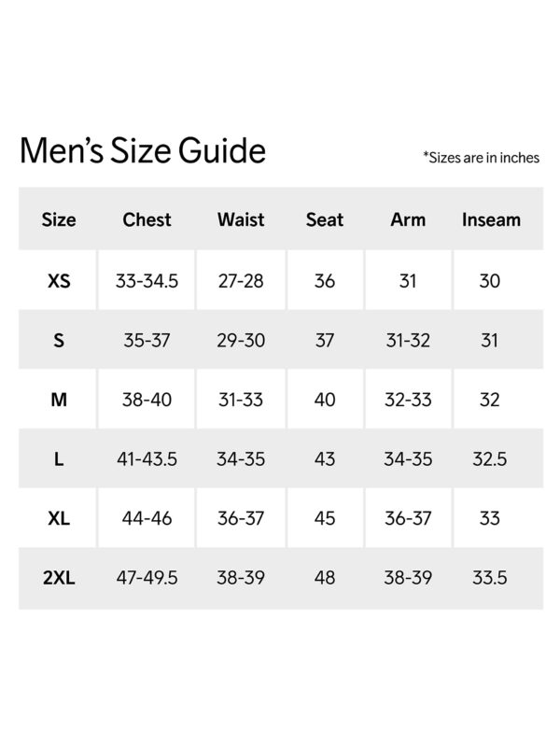Image resolution: width=560 pixels, height=746 pixels.
Task: Click the 2XL size row label
Action: pyautogui.click(x=59, y=578)
